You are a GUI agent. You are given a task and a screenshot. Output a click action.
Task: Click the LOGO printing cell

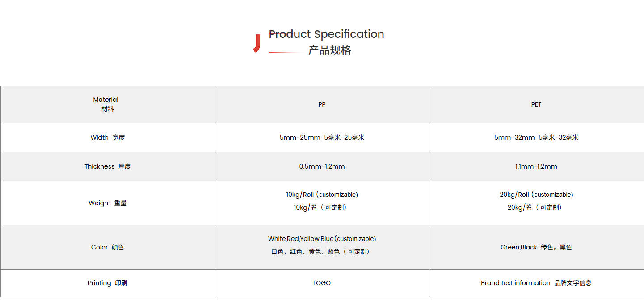pyautogui.click(x=322, y=283)
